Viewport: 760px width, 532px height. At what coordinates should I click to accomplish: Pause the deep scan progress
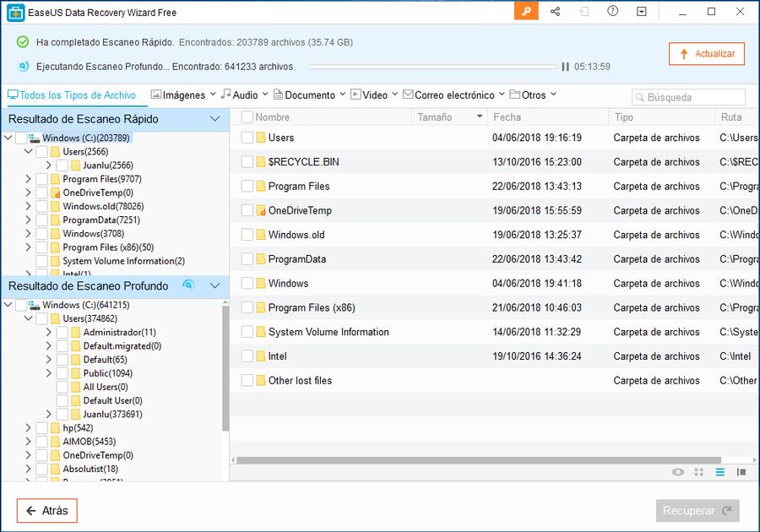coord(565,67)
